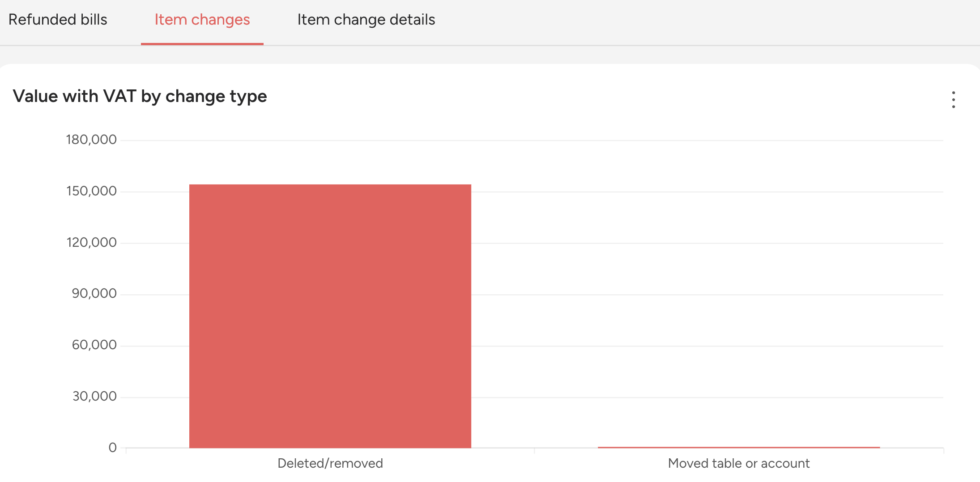This screenshot has width=980, height=482.
Task: Click the 60,000 y-axis label
Action: (94, 345)
